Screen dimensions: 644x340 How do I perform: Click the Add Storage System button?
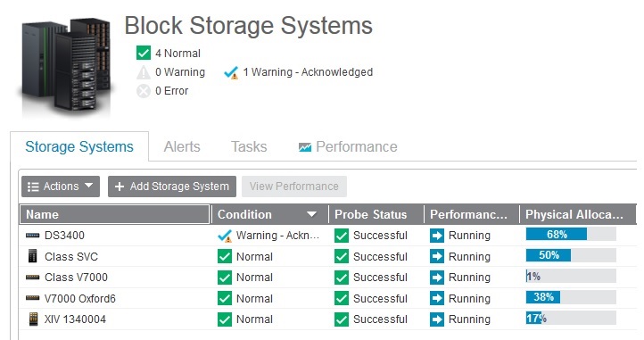point(172,187)
